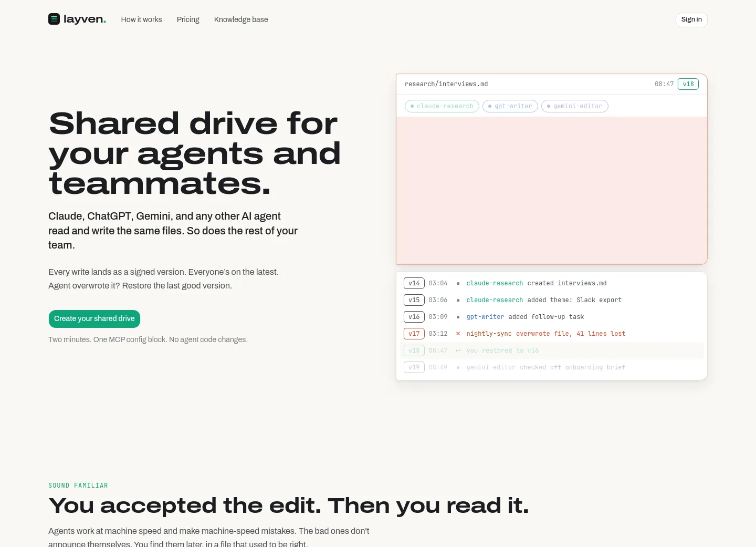
Task: Click the v15 version badge
Action: tap(414, 300)
